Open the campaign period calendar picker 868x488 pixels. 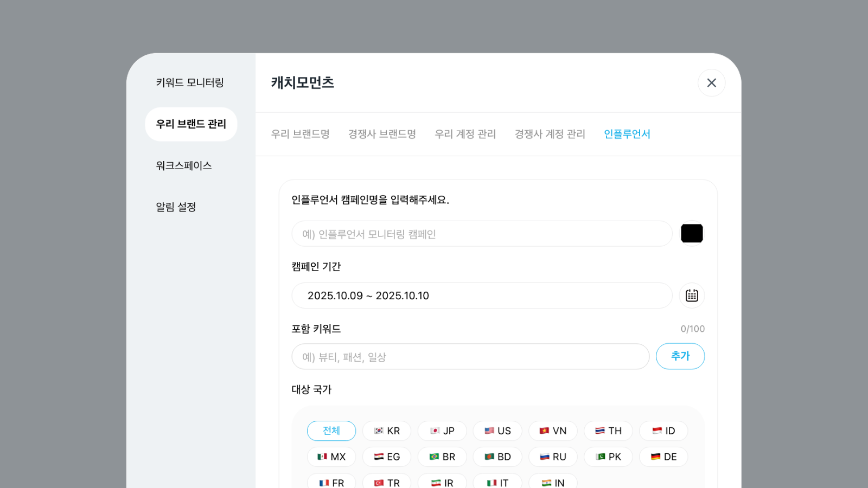[x=692, y=296]
